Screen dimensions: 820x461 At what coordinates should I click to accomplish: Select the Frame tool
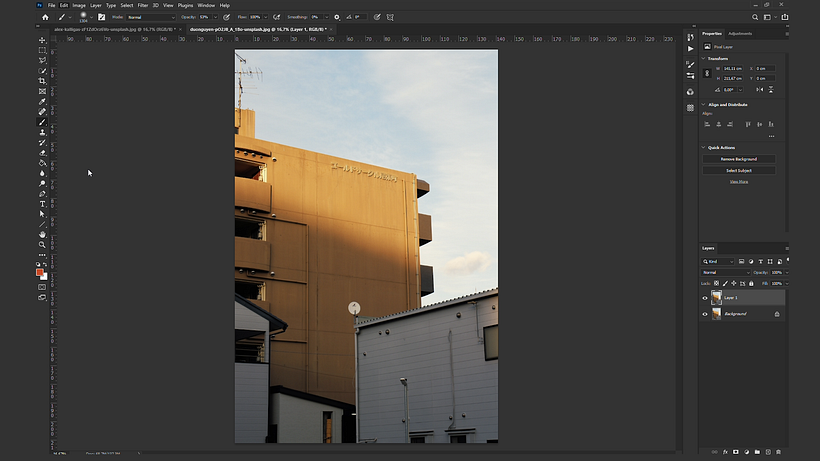(x=42, y=91)
